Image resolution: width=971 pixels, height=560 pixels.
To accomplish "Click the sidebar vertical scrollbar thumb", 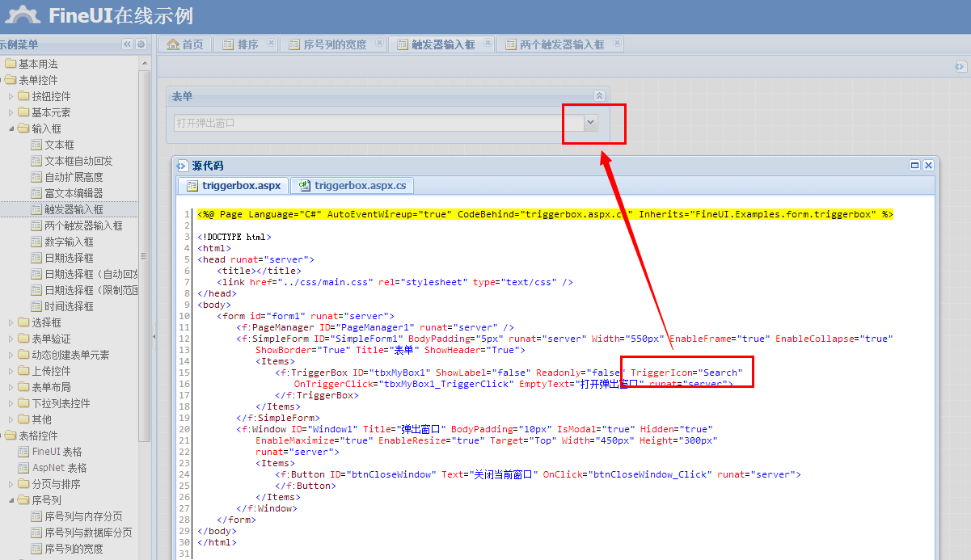I will [x=145, y=255].
